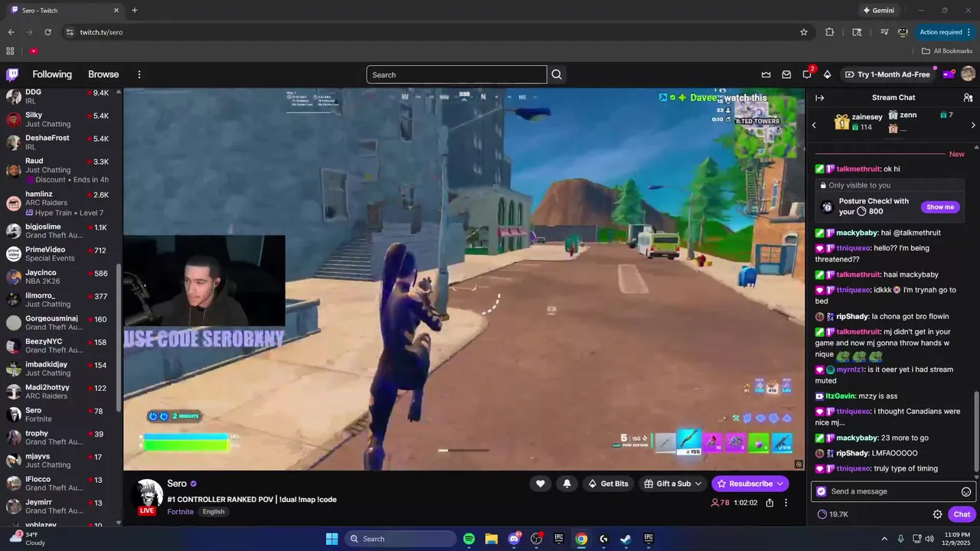Open Sero's channel avatar with LIVE badge
The height and width of the screenshot is (551, 980).
tap(149, 497)
